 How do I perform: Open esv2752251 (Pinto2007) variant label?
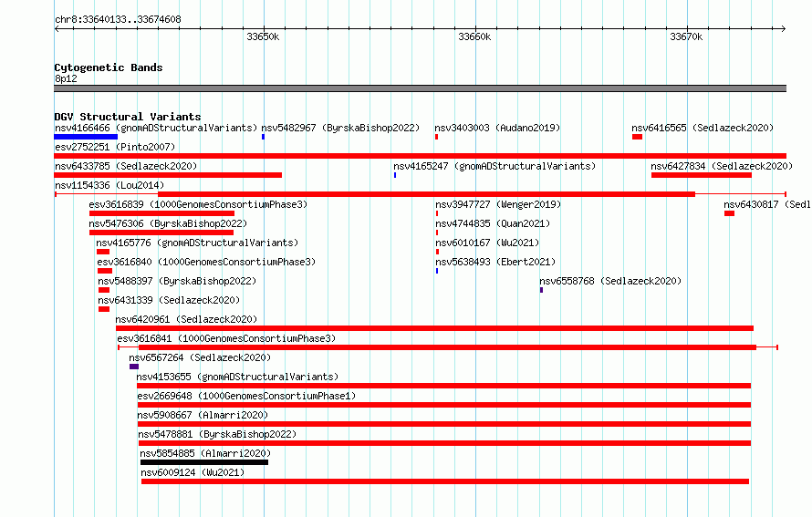coord(115,147)
